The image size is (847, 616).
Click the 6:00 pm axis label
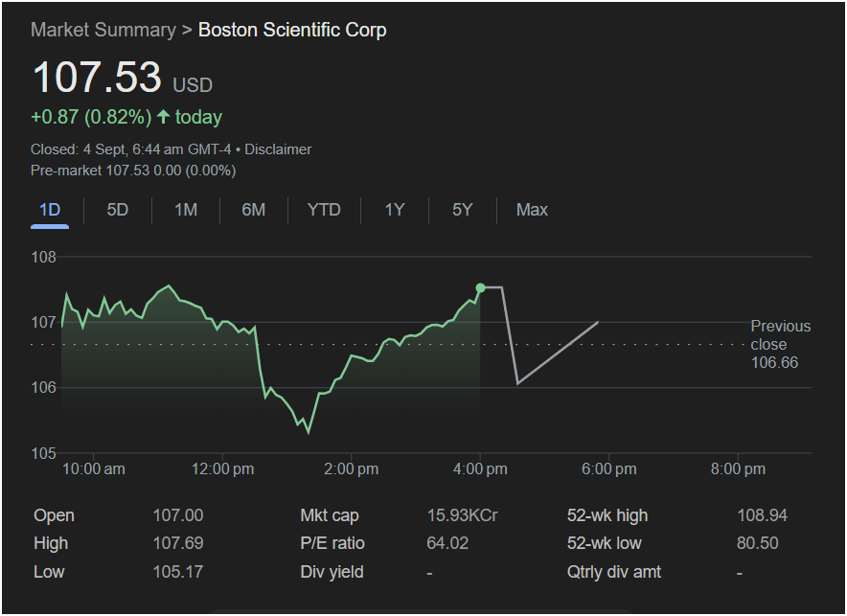[x=608, y=468]
